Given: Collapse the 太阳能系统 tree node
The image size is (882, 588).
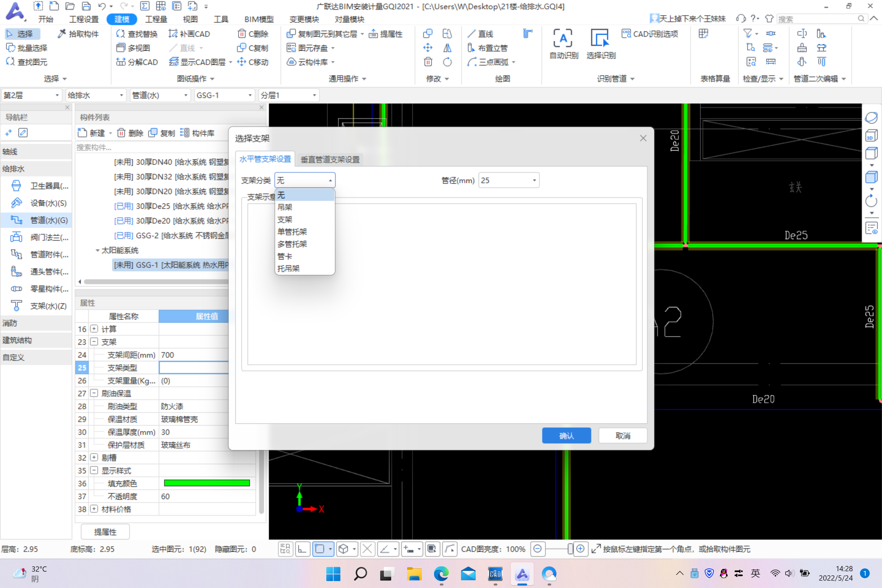Looking at the screenshot, I should tap(98, 250).
